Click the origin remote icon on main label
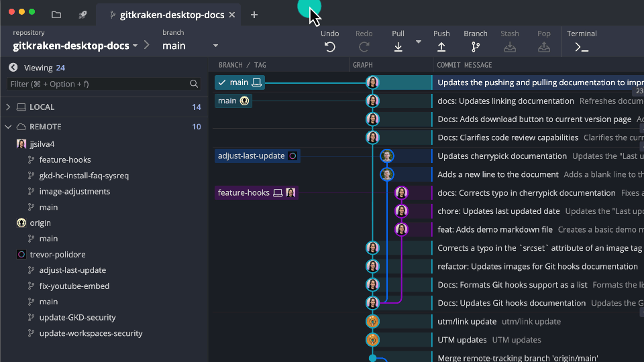Image resolution: width=644 pixels, height=362 pixels. tap(244, 101)
